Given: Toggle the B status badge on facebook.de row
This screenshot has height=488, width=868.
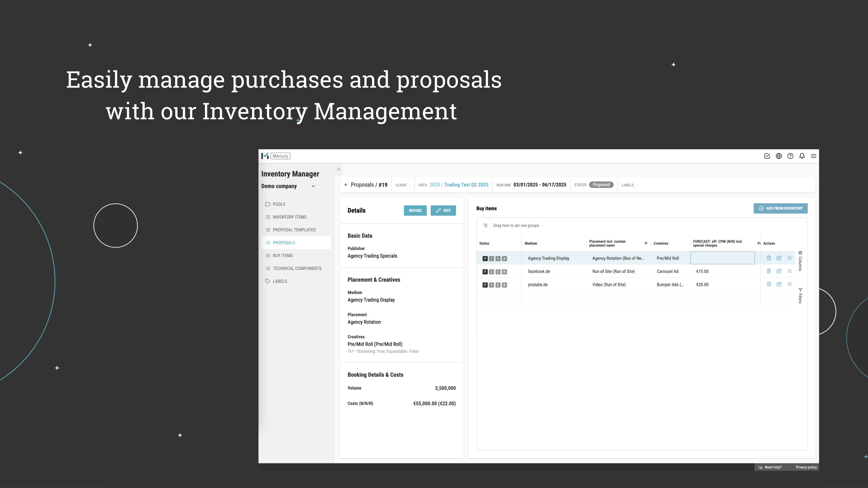Looking at the screenshot, I should point(504,271).
